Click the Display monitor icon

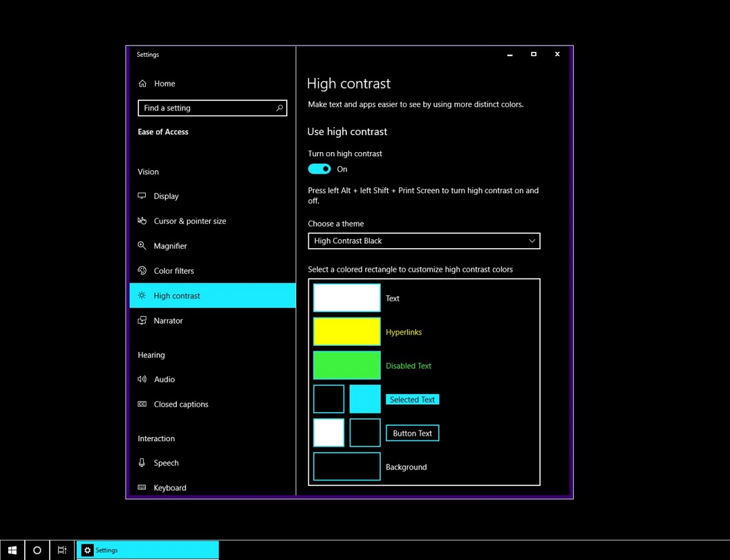142,196
